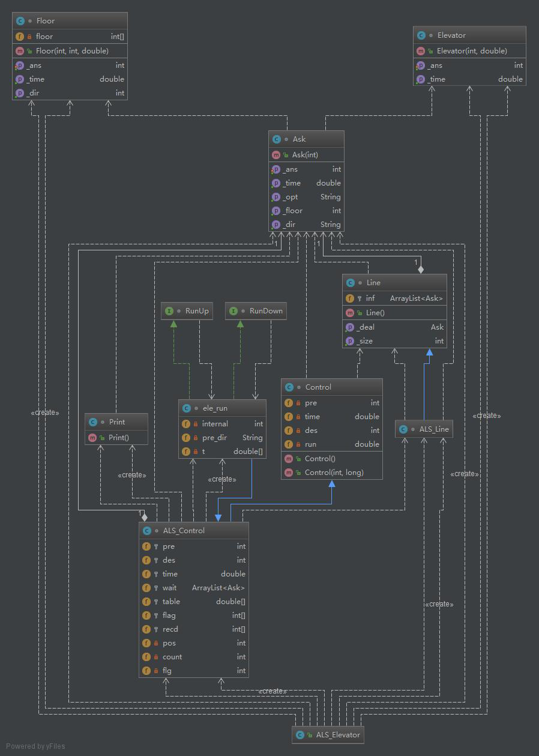This screenshot has height=756, width=539.
Task: Click the method icon next to Print()
Action: (92, 437)
